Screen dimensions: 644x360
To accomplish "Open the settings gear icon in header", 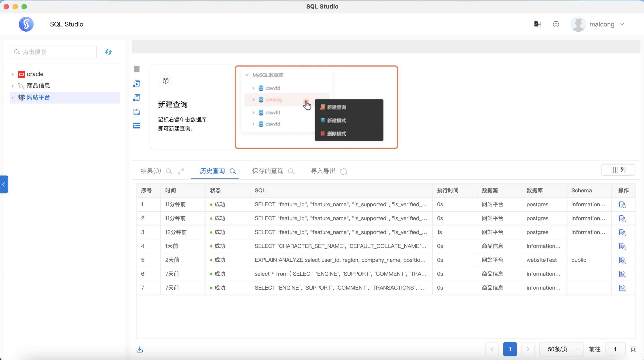I will [x=556, y=24].
